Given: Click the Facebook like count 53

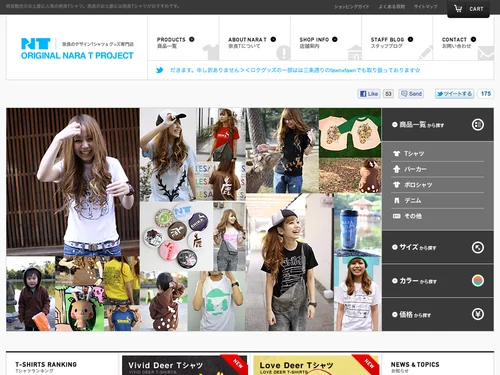Looking at the screenshot, I should pyautogui.click(x=388, y=94).
